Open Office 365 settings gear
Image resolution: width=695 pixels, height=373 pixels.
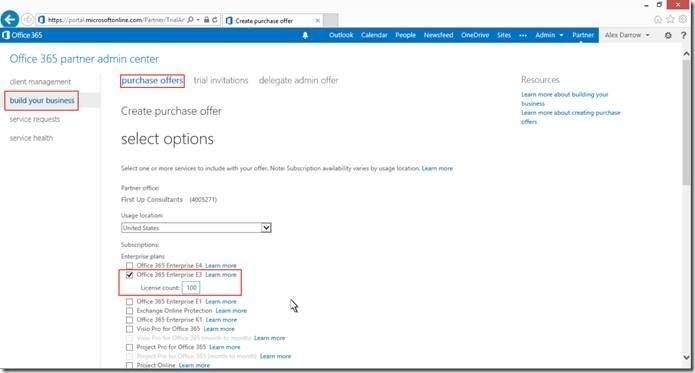[668, 35]
